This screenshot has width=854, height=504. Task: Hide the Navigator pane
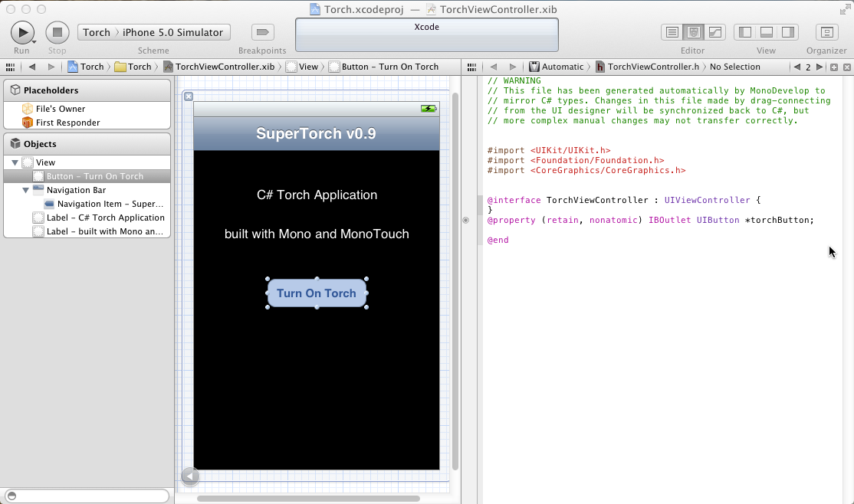pyautogui.click(x=744, y=32)
